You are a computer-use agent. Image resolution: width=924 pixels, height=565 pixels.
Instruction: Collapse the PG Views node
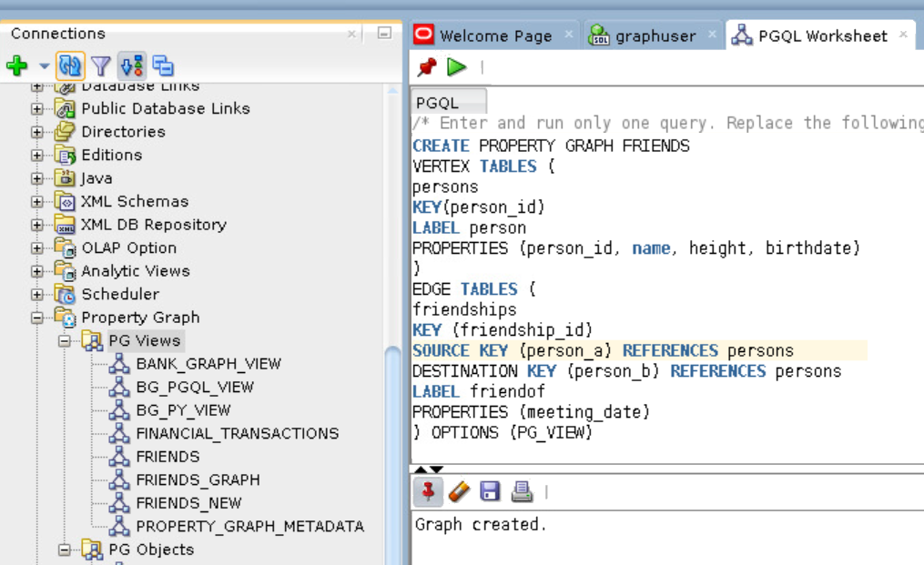[65, 341]
